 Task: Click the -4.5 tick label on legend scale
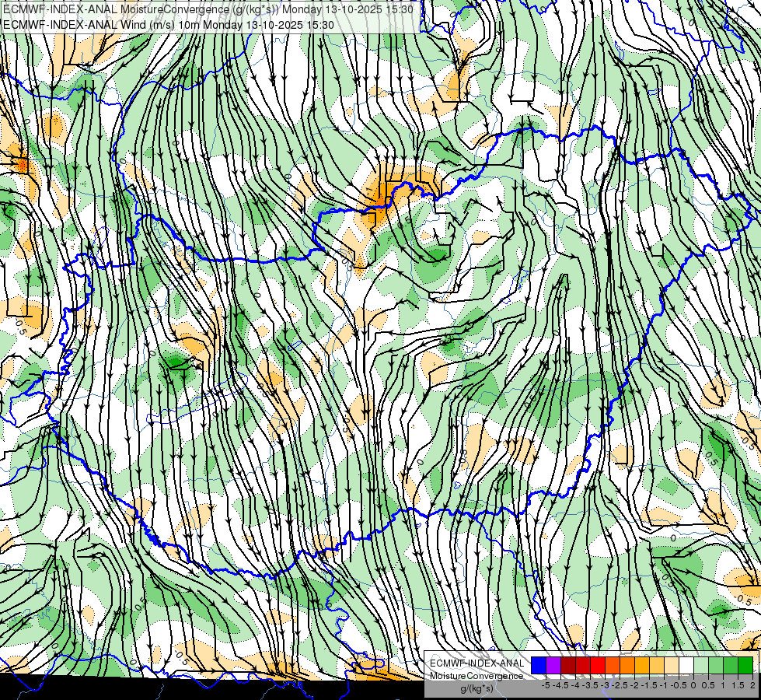(x=560, y=685)
